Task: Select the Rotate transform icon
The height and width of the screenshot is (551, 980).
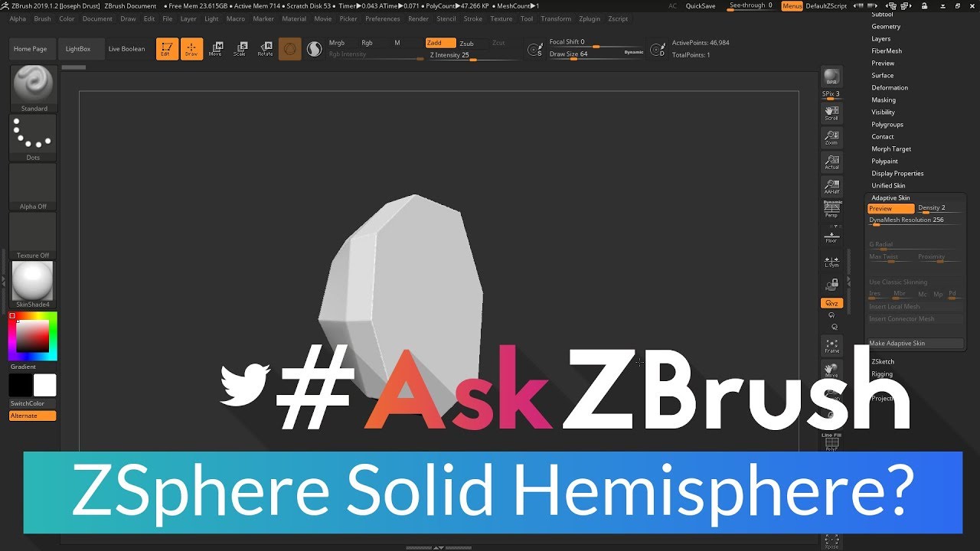Action: pos(265,49)
